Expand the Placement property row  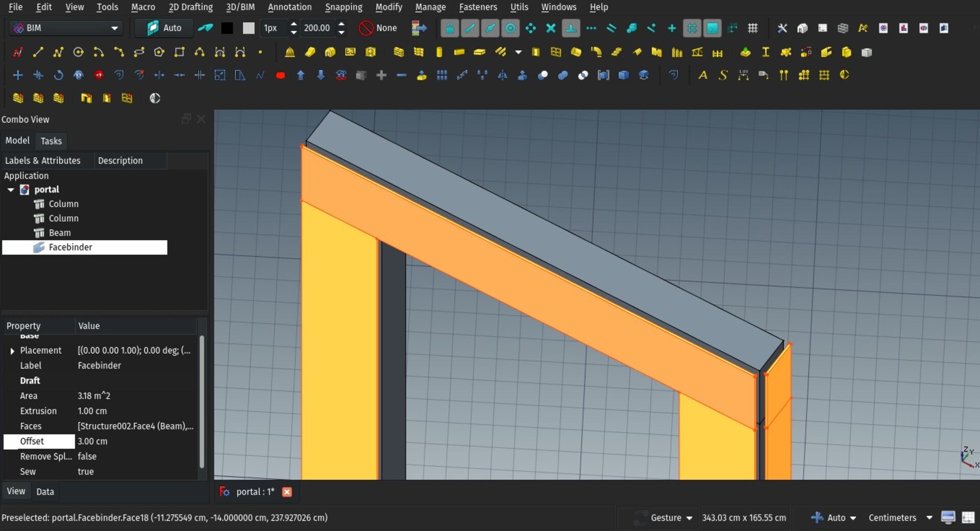coord(12,351)
